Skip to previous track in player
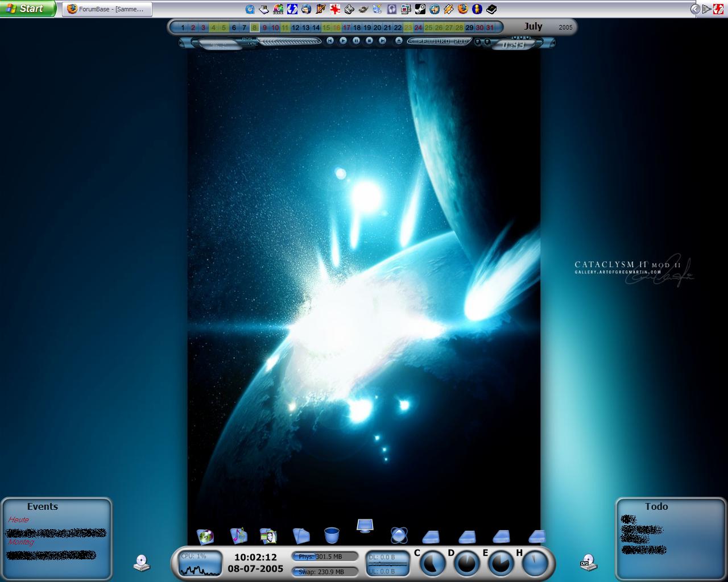The height and width of the screenshot is (582, 728). 330,41
